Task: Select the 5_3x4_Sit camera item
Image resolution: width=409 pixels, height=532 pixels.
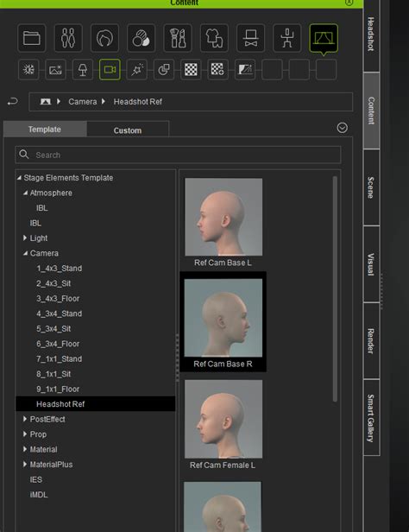Action: (x=53, y=329)
